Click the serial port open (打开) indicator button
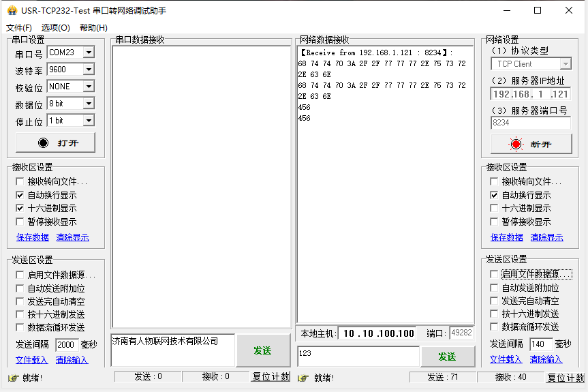The width and height of the screenshot is (588, 392). point(56,142)
